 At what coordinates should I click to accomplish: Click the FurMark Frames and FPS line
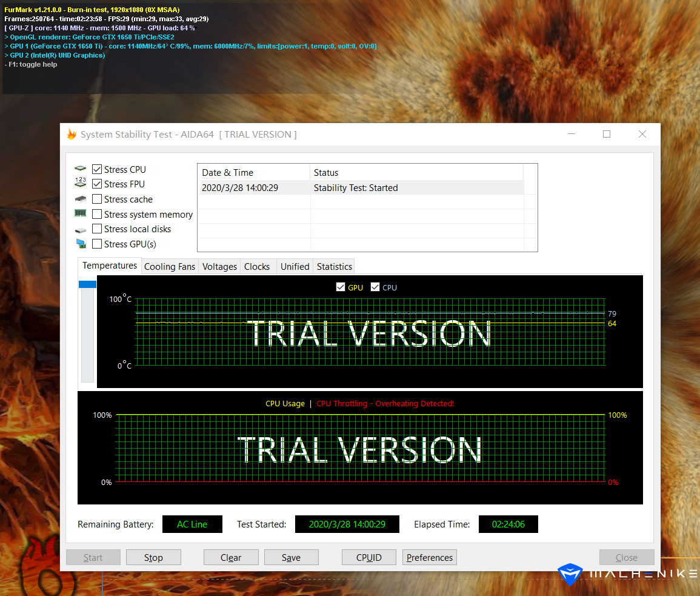click(106, 19)
